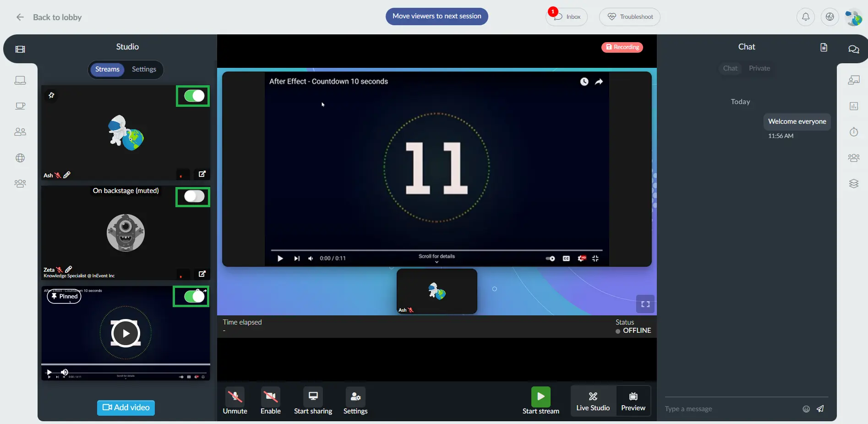868x424 pixels.
Task: Exit fullscreen in video player
Action: [x=595, y=259]
